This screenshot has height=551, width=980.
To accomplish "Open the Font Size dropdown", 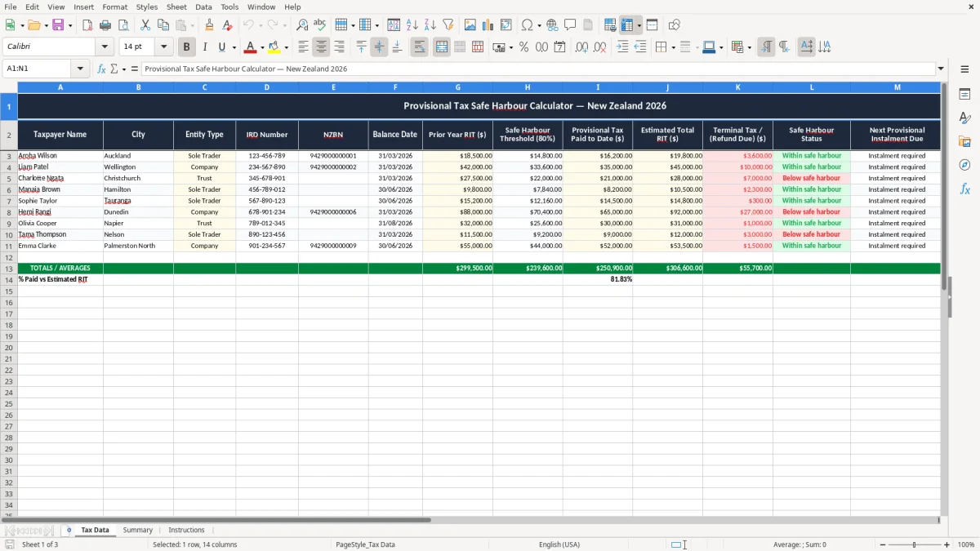I will point(163,47).
